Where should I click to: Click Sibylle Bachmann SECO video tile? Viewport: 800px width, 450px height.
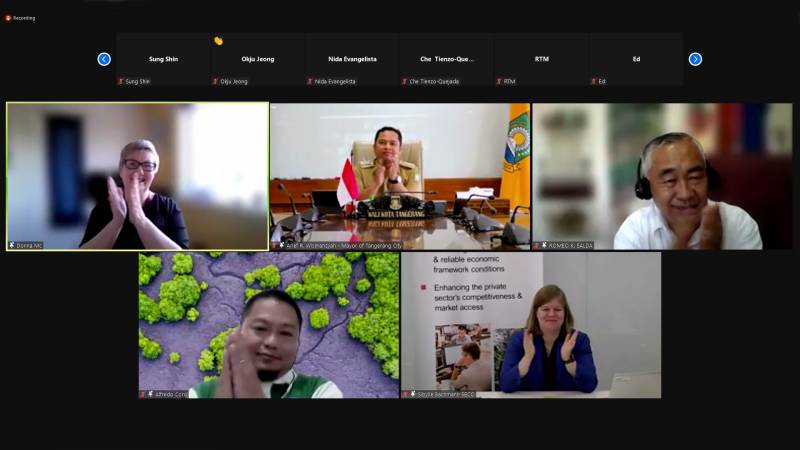point(531,325)
